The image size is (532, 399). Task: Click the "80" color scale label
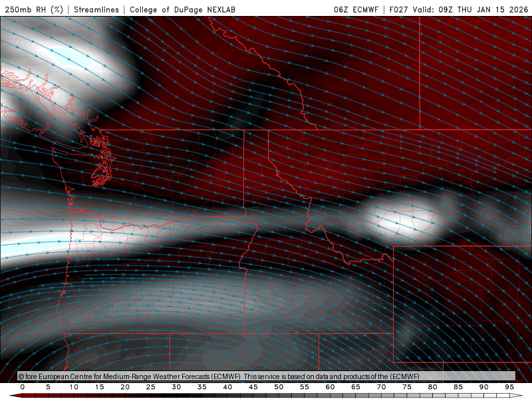pos(433,387)
